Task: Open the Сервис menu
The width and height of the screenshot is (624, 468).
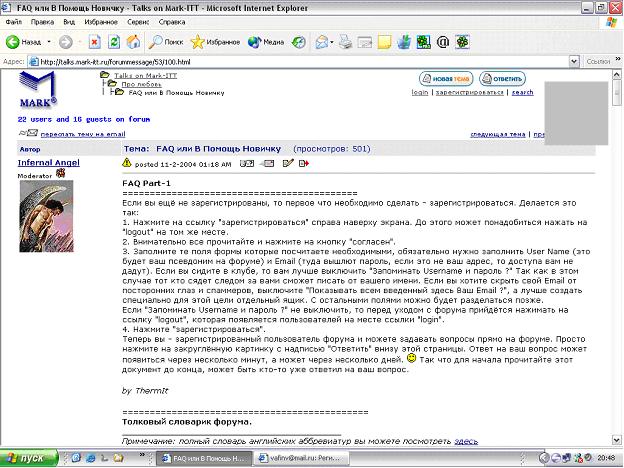Action: [x=138, y=22]
